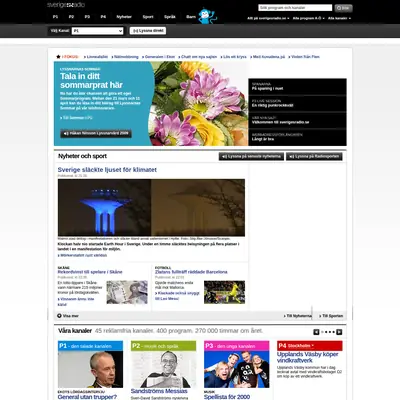Open the P4 Stockholm region selector
This screenshot has height=400, width=400.
click(301, 346)
